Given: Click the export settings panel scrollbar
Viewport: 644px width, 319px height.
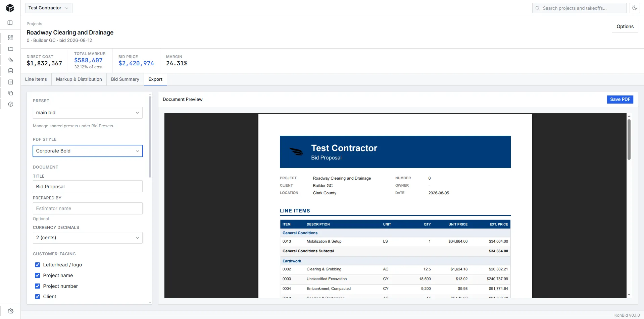Looking at the screenshot, I should [150, 137].
